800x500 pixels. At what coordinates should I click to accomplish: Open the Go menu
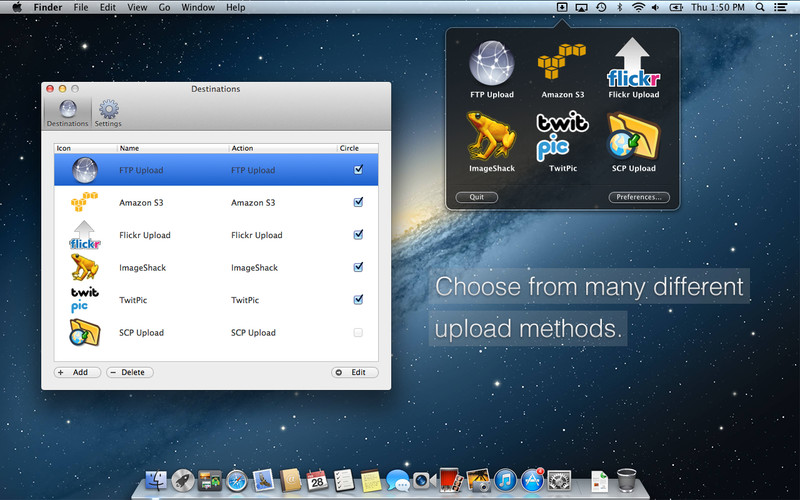coord(164,7)
